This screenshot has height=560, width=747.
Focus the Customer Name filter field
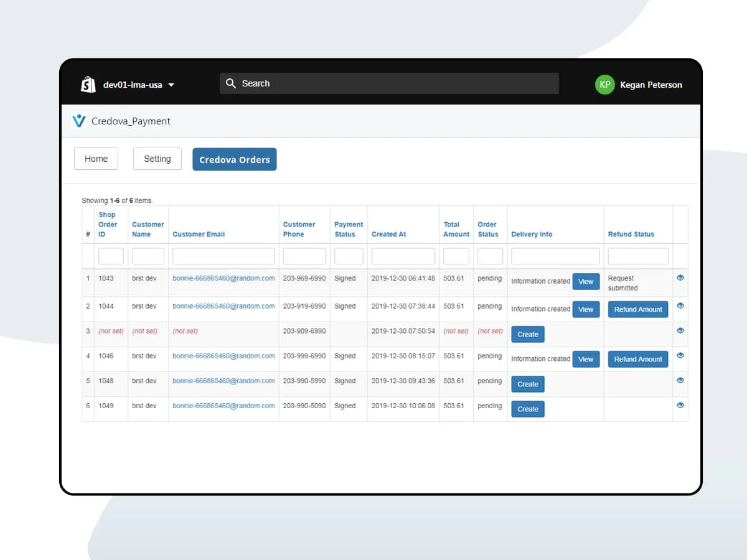[148, 256]
